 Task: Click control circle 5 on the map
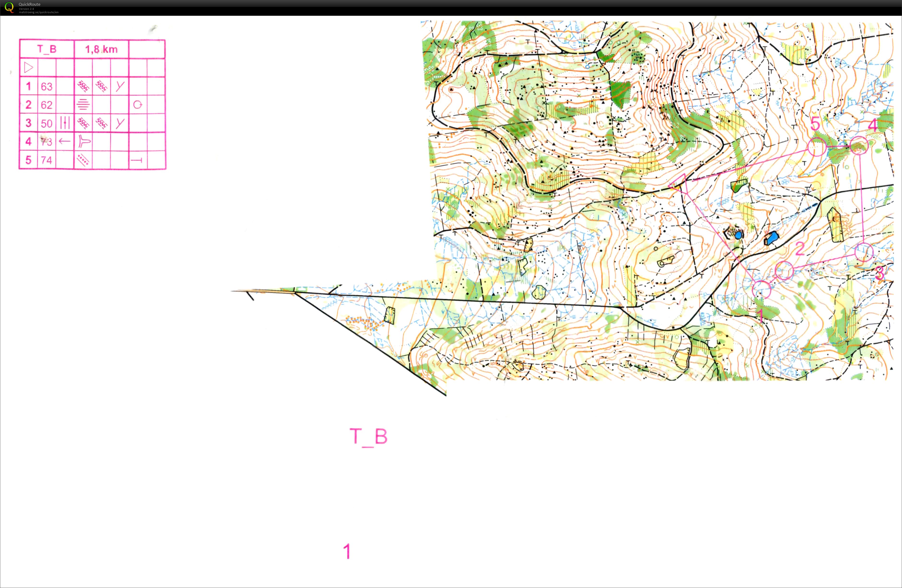click(817, 147)
